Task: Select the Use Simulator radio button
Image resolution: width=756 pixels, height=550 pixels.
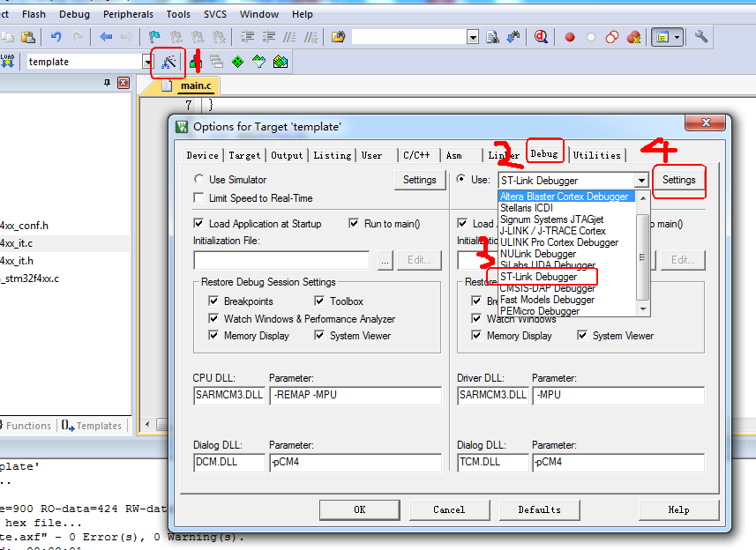Action: tap(198, 179)
